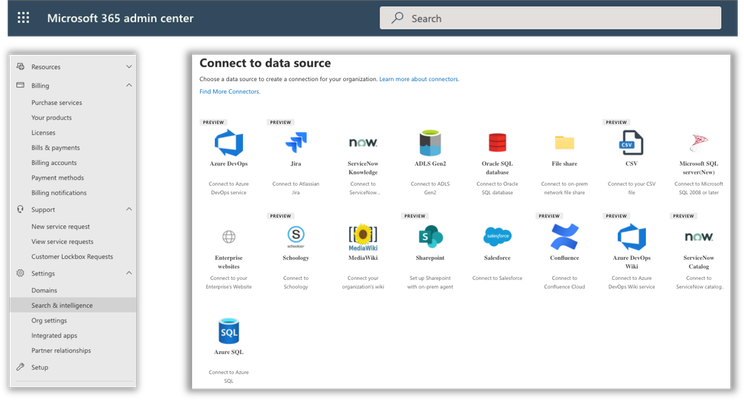Click the Microsoft 365 admin center title
This screenshot has height=400, width=744.
coord(120,18)
